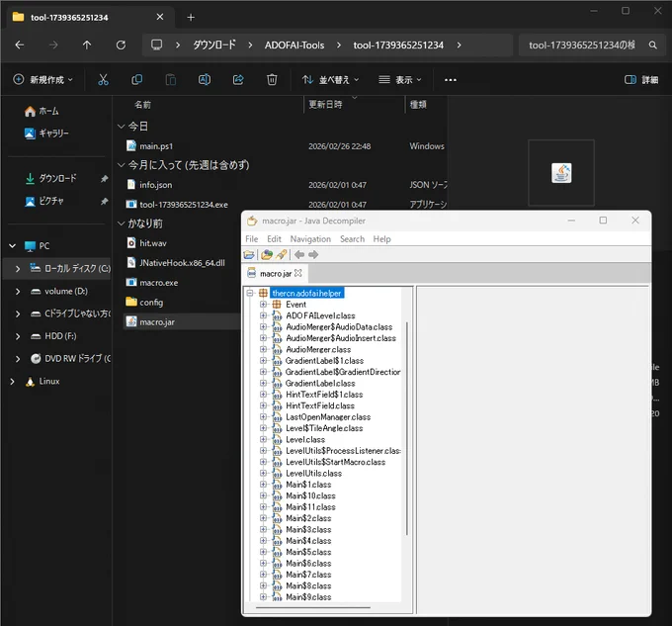The width and height of the screenshot is (672, 626).
Task: Collapse the PC tree in Explorer sidebar
Action: 13,246
